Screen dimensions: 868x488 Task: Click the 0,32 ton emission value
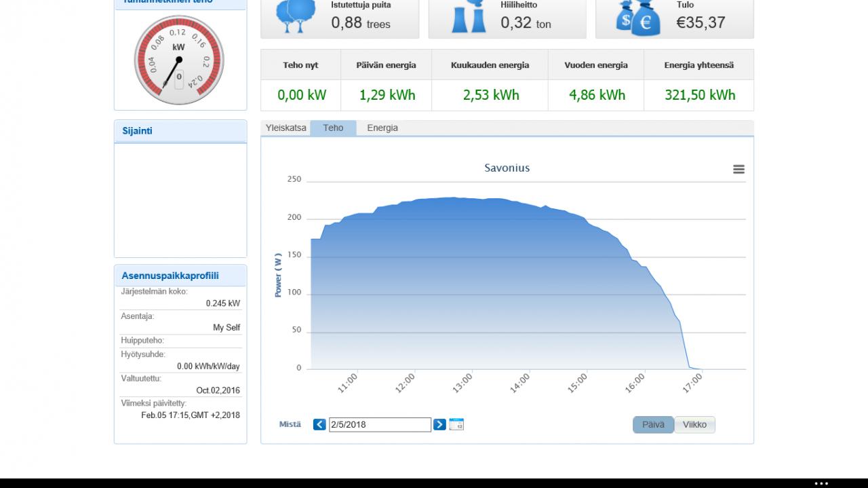526,22
